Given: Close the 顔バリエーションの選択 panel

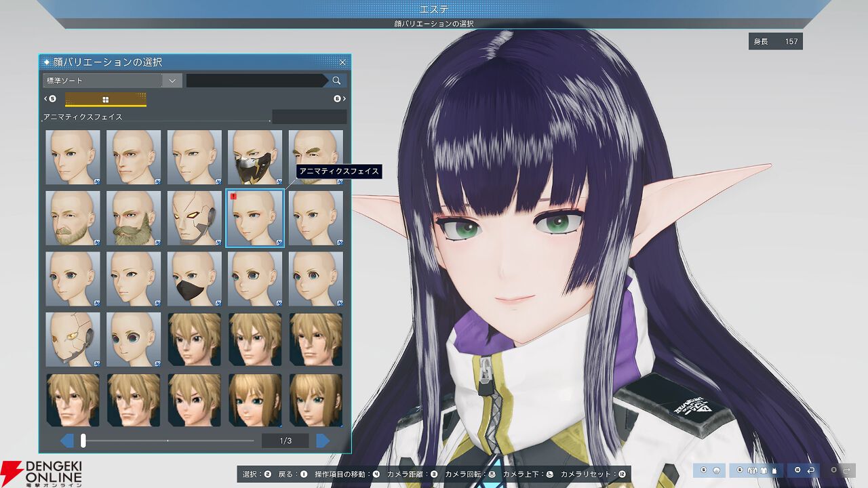Looking at the screenshot, I should (x=342, y=62).
